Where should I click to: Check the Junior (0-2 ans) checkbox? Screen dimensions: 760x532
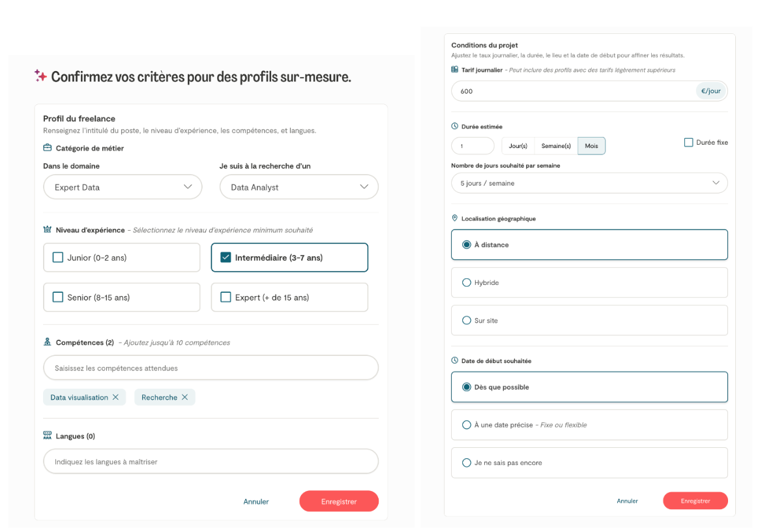58,258
